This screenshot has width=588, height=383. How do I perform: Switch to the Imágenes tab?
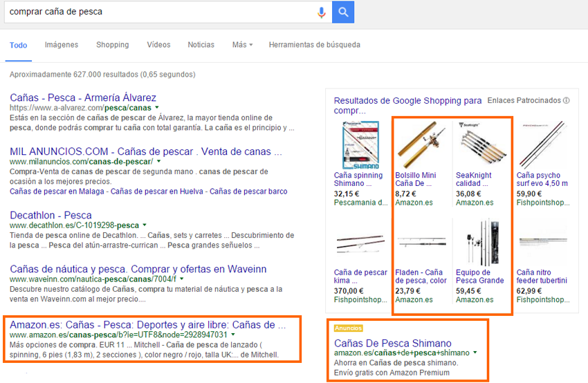(62, 45)
